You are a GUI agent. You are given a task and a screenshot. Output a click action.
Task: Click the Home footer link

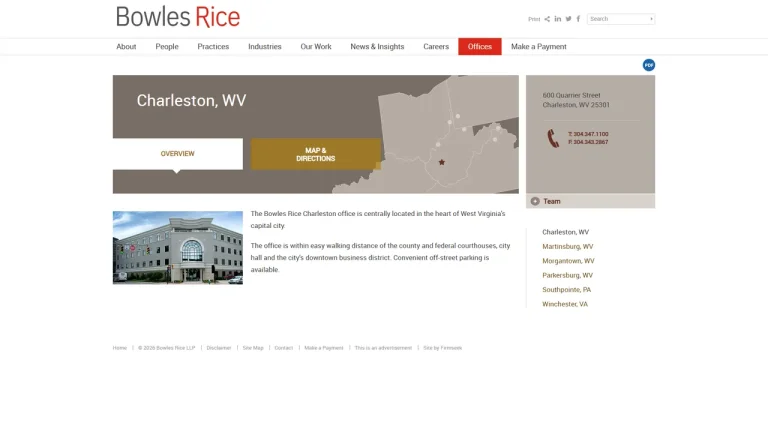(120, 348)
